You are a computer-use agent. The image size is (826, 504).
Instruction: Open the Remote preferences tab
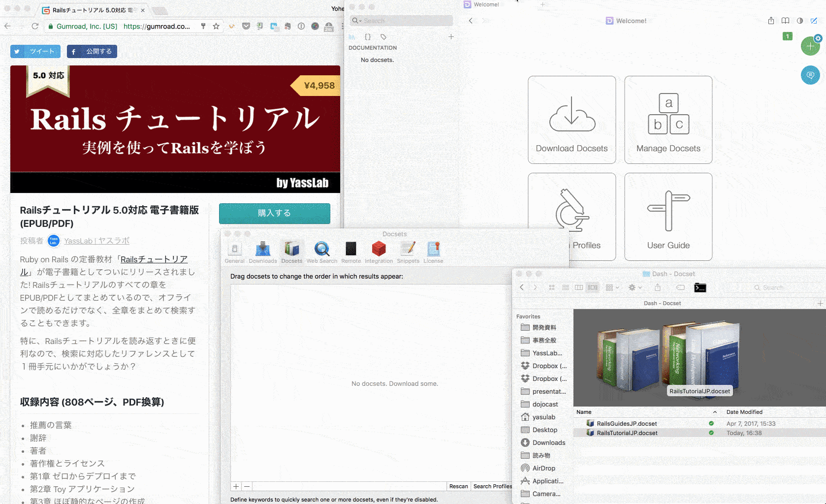tap(351, 252)
